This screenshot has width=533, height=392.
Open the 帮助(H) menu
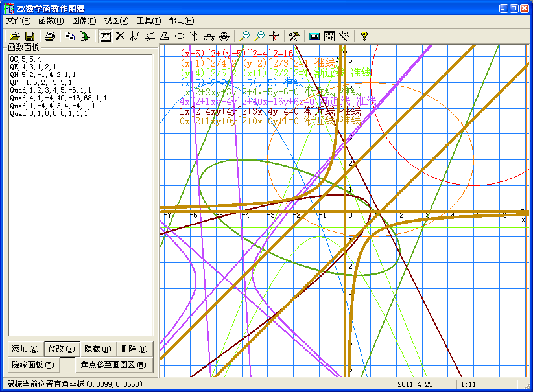click(182, 21)
